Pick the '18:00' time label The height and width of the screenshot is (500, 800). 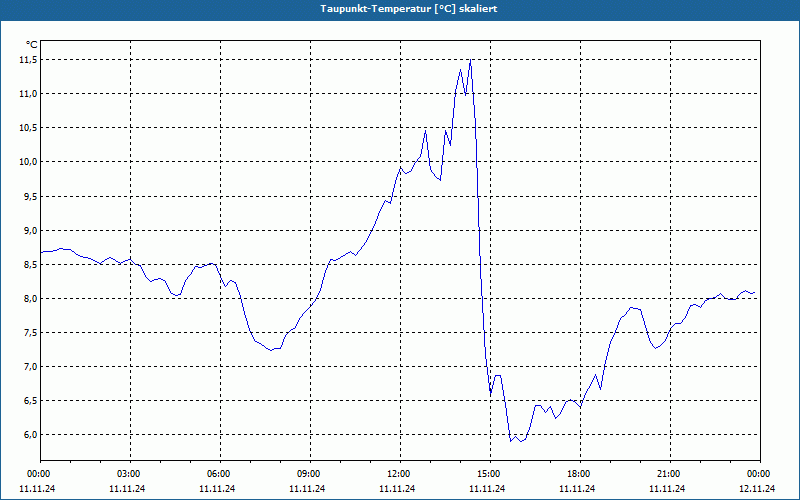point(580,474)
